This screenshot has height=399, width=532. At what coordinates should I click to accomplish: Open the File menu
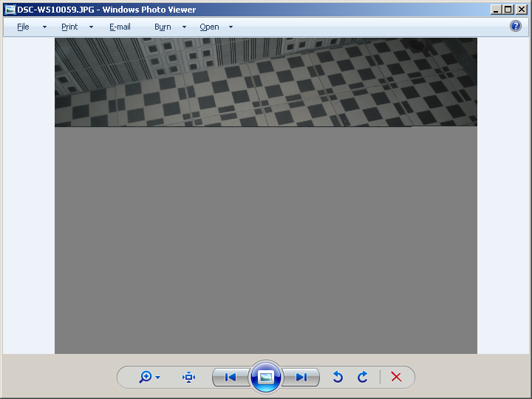(x=23, y=27)
